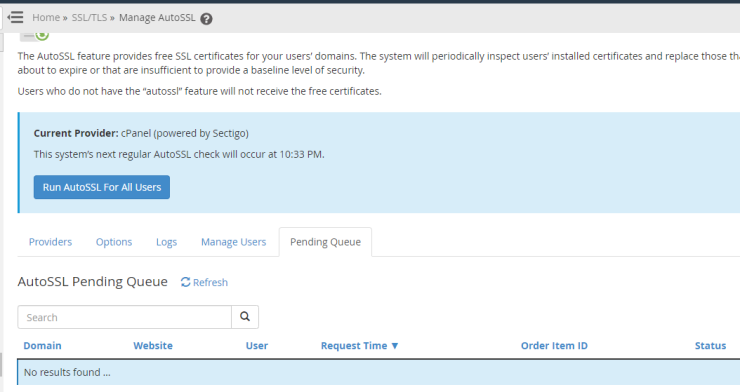
Task: Click the Refresh circular arrows icon
Action: point(185,282)
